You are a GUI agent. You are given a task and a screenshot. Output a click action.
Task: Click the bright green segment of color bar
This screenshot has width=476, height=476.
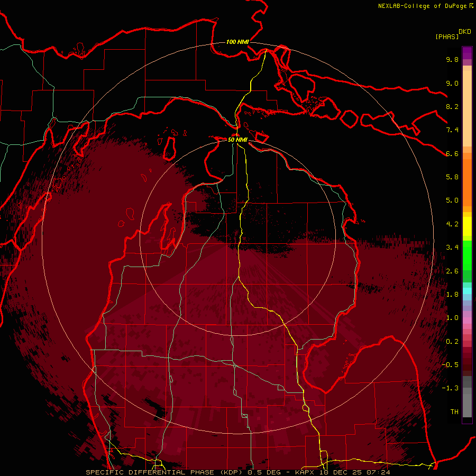coord(467,254)
